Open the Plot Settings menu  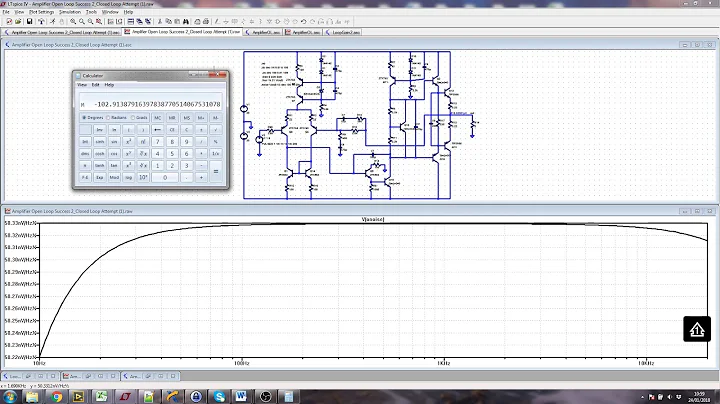pyautogui.click(x=41, y=12)
